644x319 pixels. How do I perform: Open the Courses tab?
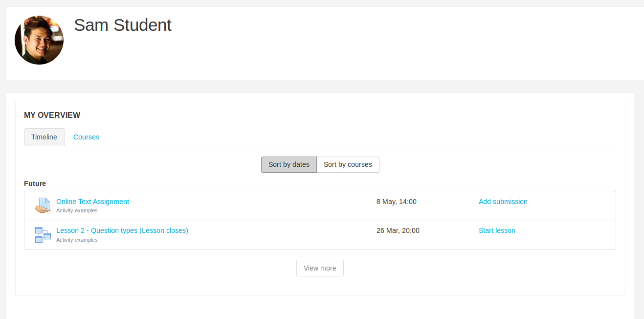pyautogui.click(x=86, y=137)
